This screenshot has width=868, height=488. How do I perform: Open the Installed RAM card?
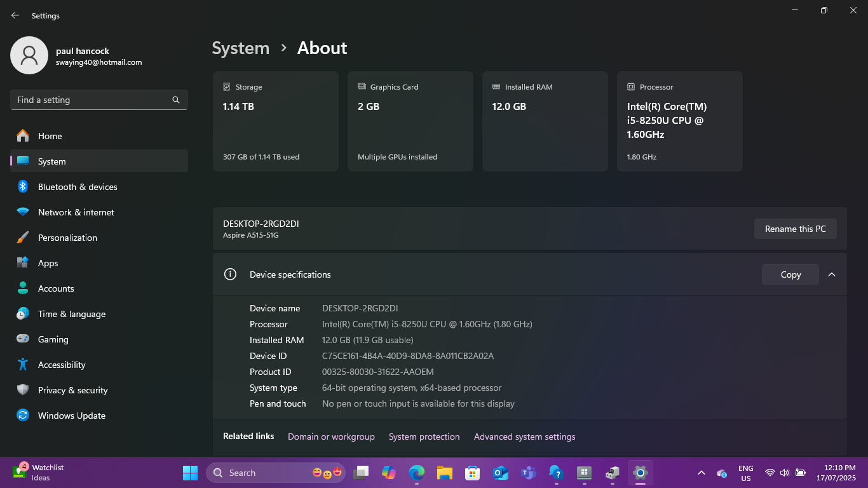545,121
